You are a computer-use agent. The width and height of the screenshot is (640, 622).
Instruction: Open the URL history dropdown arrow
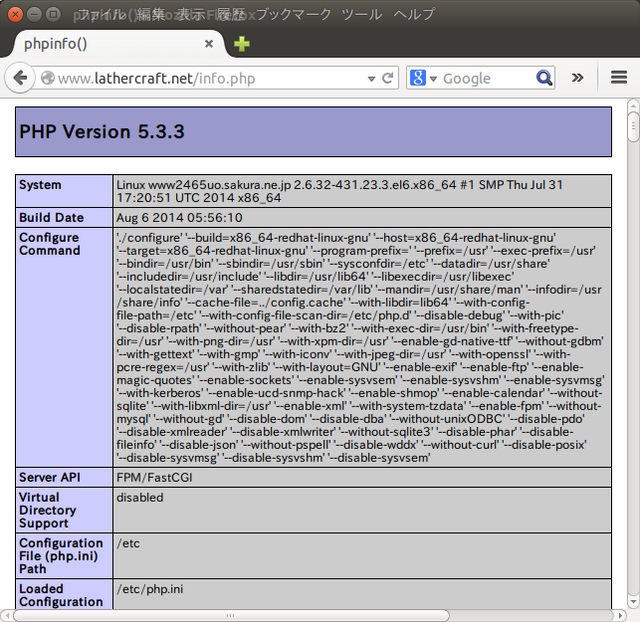coord(371,78)
